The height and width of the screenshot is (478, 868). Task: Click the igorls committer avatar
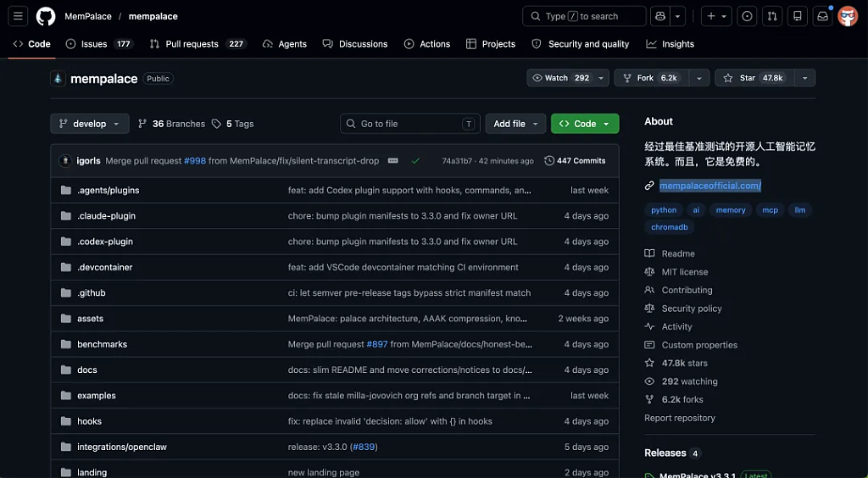65,161
